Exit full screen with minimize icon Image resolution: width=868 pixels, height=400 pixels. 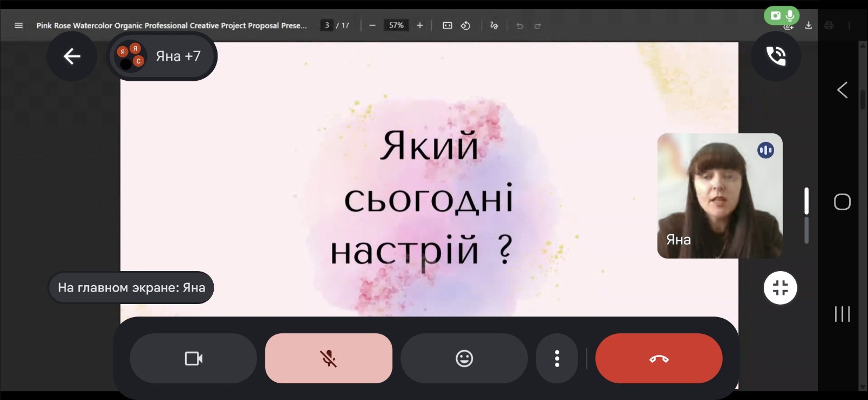coord(780,288)
